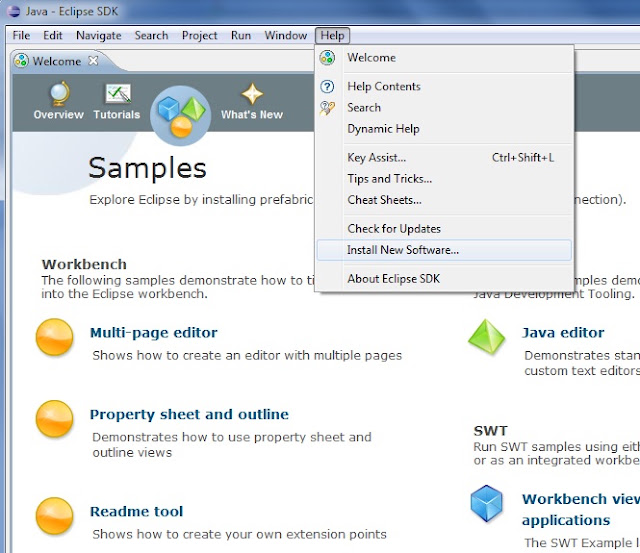Choose Welcome from the Help menu
This screenshot has width=640, height=553.
pyautogui.click(x=444, y=58)
